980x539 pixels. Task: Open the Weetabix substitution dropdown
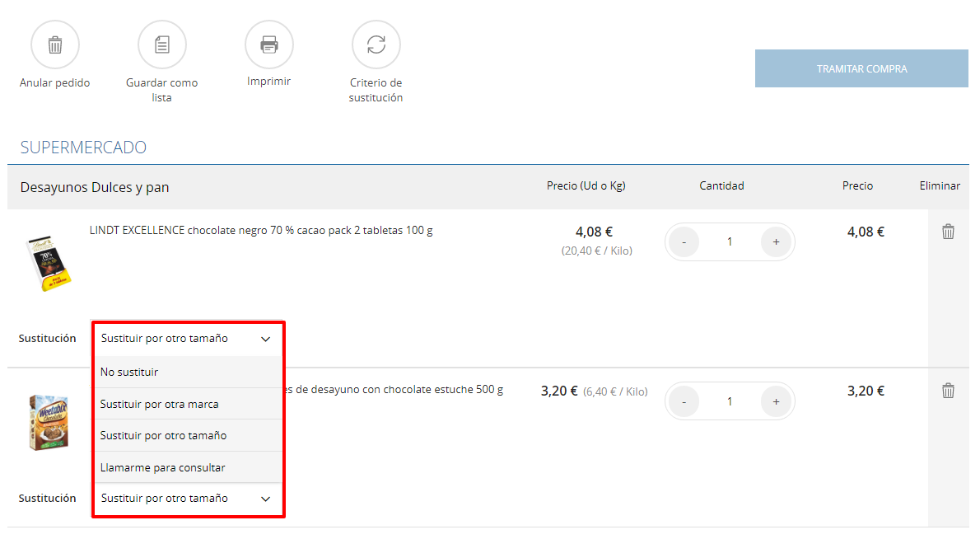187,499
